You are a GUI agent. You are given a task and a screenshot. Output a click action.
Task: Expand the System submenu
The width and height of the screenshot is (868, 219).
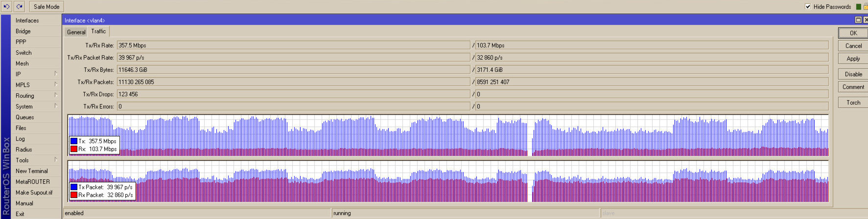point(36,107)
